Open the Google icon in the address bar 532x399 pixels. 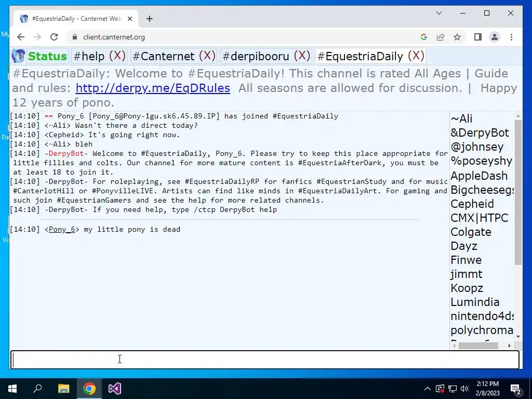click(x=424, y=37)
